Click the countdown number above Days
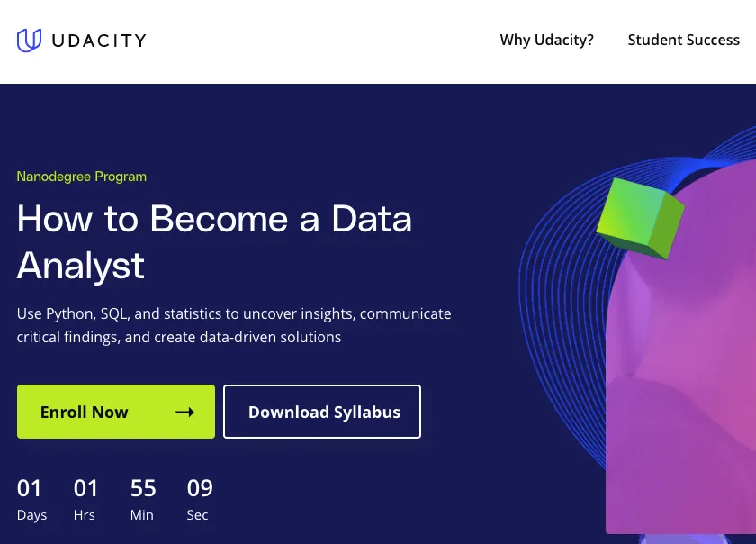The image size is (756, 544). point(30,488)
